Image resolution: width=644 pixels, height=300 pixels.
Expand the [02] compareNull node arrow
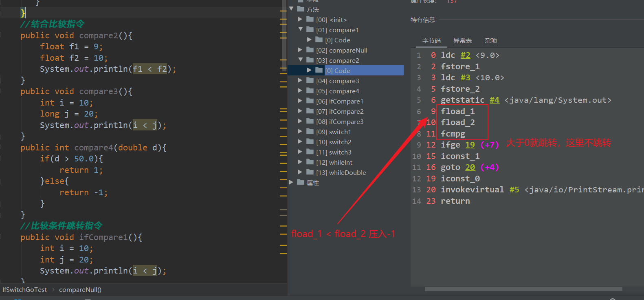tap(300, 50)
